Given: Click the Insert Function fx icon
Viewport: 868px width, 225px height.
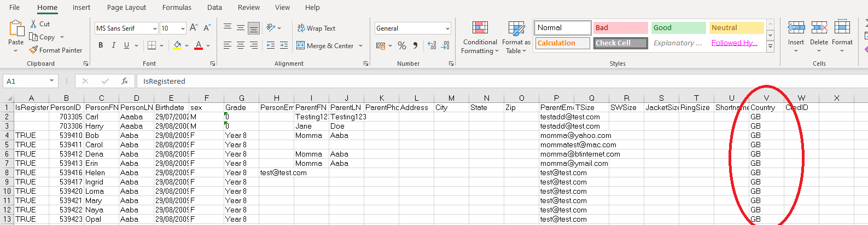Looking at the screenshot, I should pyautogui.click(x=125, y=81).
